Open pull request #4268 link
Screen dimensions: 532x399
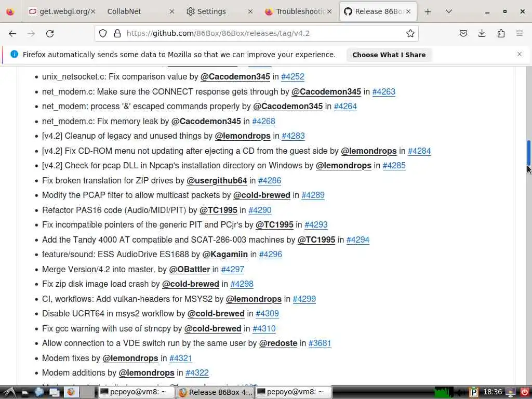(263, 121)
